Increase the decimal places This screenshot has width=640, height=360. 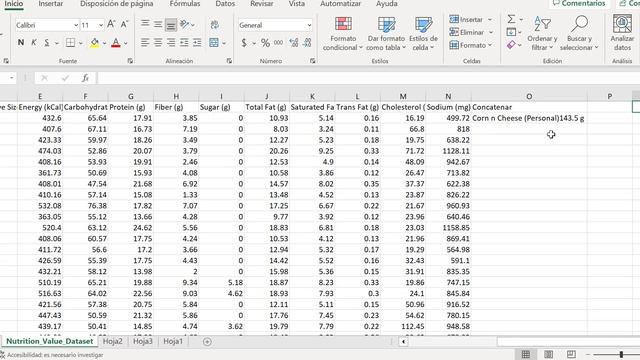pos(293,43)
